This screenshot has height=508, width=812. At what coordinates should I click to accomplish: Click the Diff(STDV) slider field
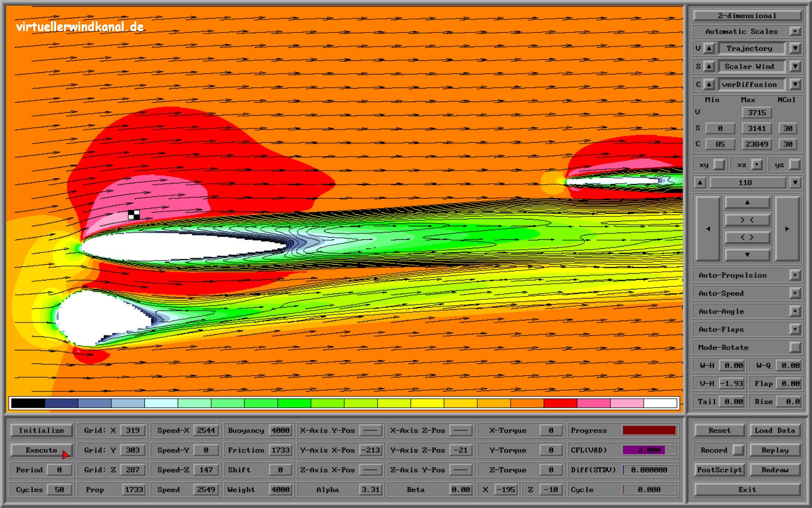point(650,470)
